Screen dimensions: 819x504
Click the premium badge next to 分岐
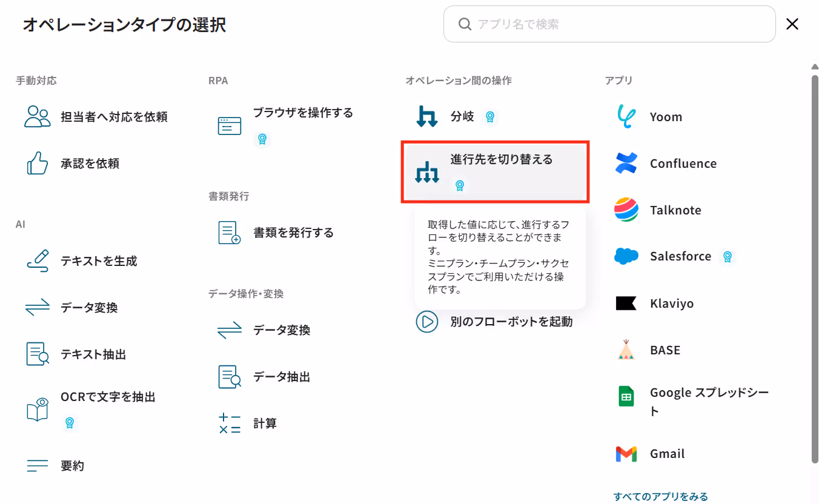[490, 117]
